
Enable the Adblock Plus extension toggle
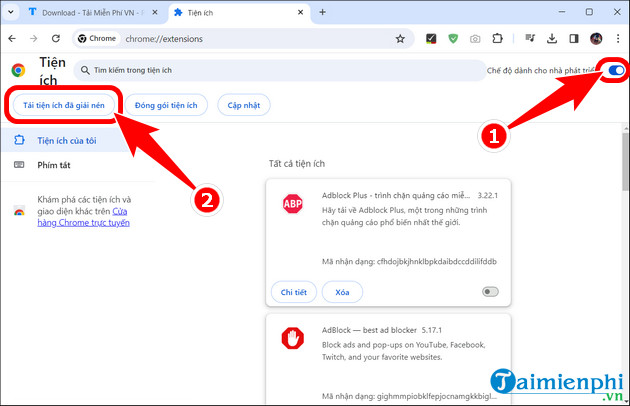pos(490,292)
